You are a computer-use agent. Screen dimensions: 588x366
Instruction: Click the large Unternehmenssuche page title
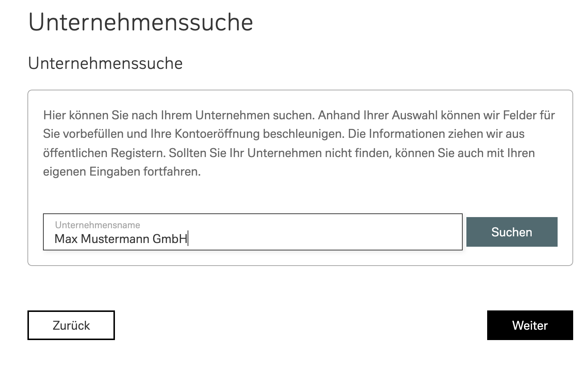coord(141,22)
